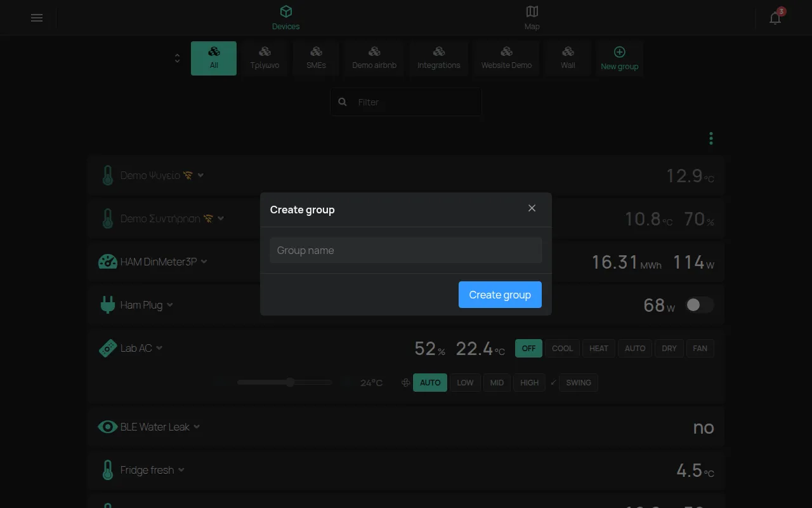Screen dimensions: 812x508
Task: Expand Fridge fresh device chevron
Action: point(181,470)
